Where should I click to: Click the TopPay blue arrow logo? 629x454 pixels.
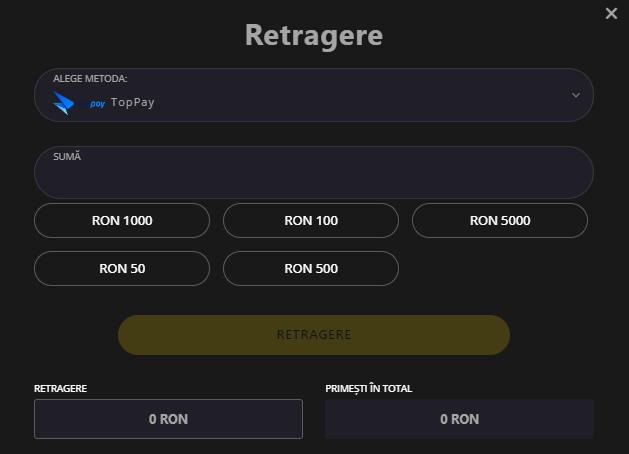63,103
